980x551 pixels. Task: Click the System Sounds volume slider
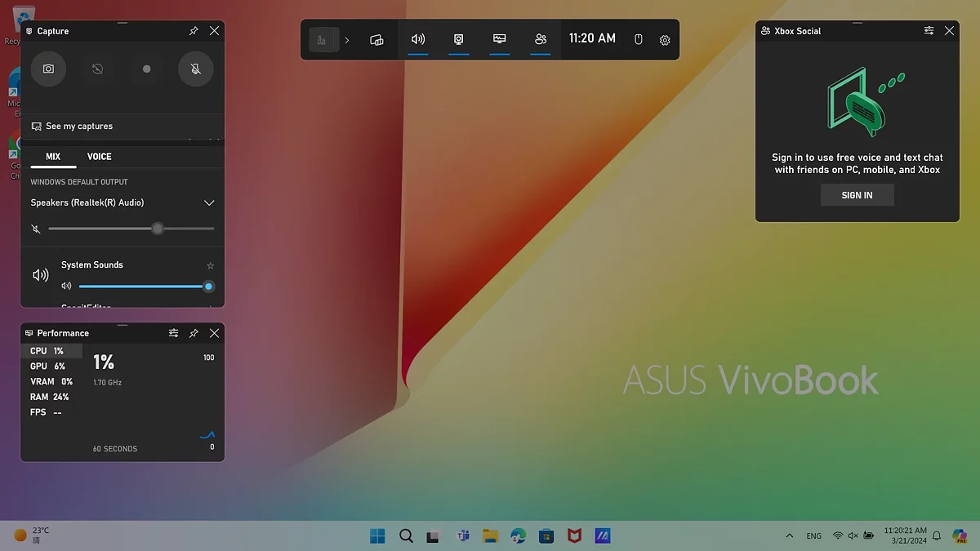pos(143,287)
